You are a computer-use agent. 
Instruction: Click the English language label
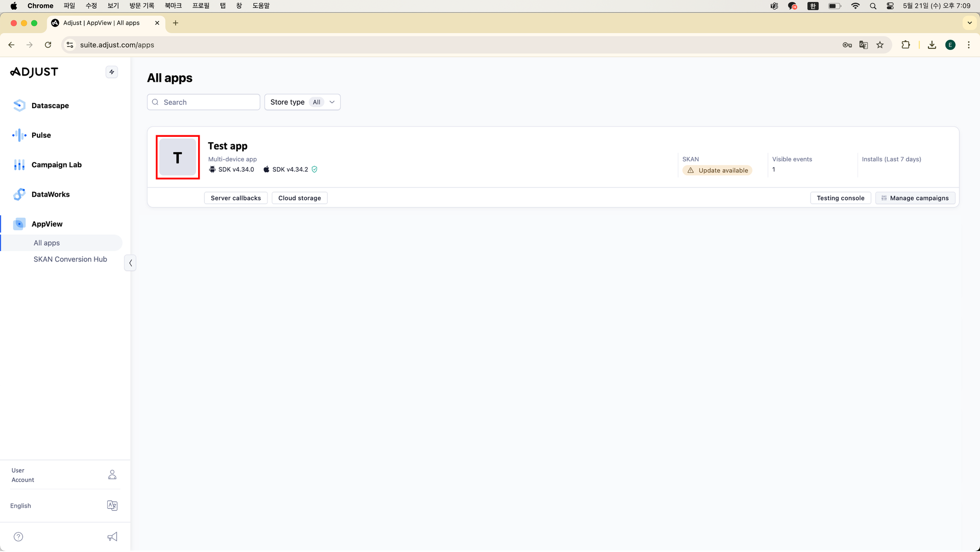(21, 506)
